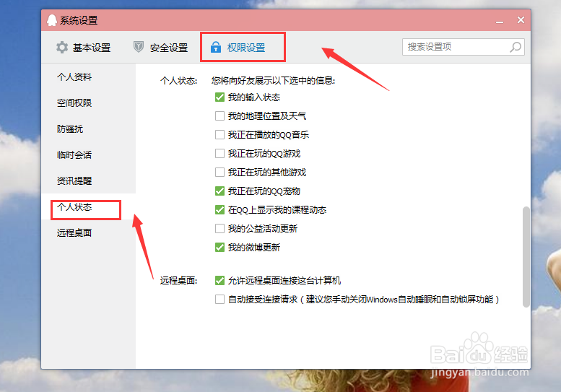Click the 系统设置 window title
Image resolution: width=561 pixels, height=392 pixels.
pos(79,20)
